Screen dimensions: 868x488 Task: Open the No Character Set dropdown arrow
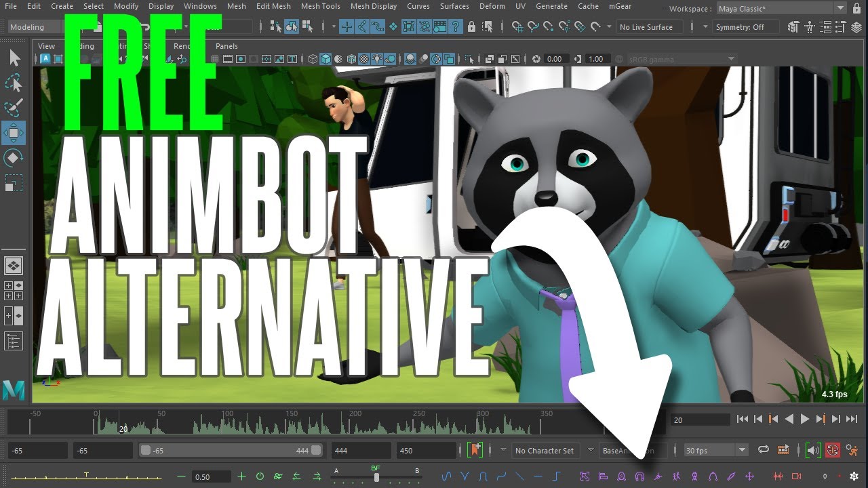(x=503, y=450)
